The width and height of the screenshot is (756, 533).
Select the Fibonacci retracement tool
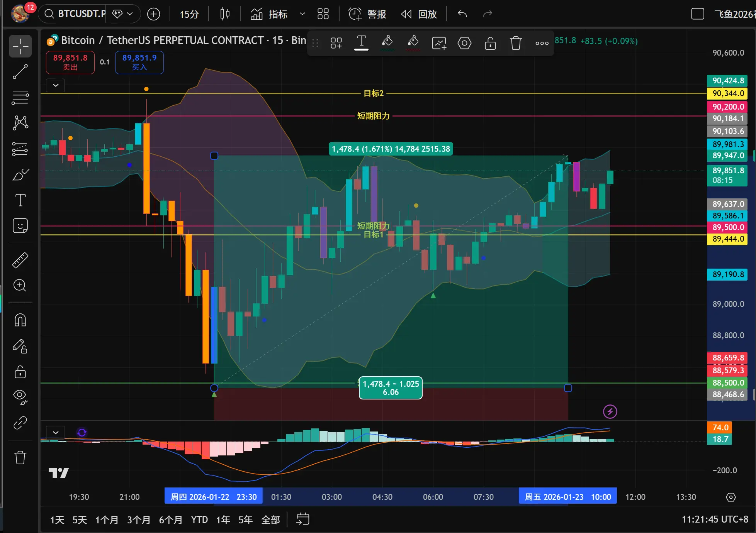pos(20,97)
